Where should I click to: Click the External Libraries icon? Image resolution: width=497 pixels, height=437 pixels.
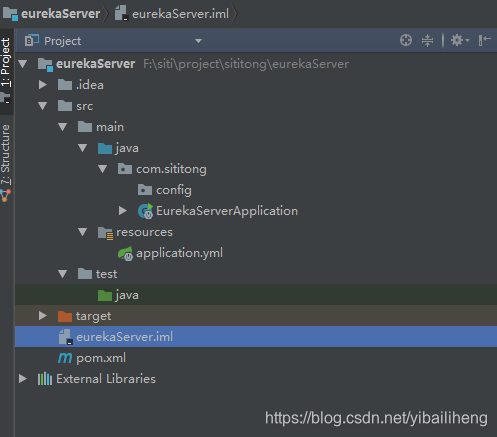(x=45, y=379)
